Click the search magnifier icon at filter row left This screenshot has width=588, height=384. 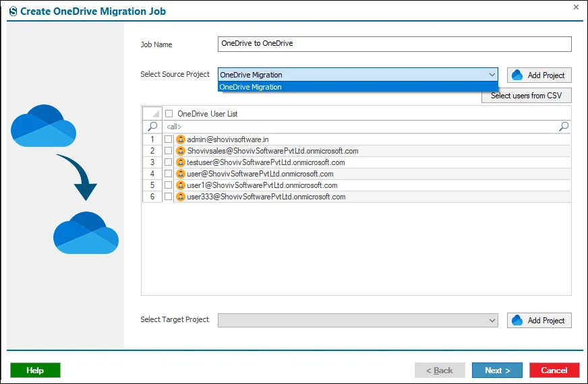point(152,127)
